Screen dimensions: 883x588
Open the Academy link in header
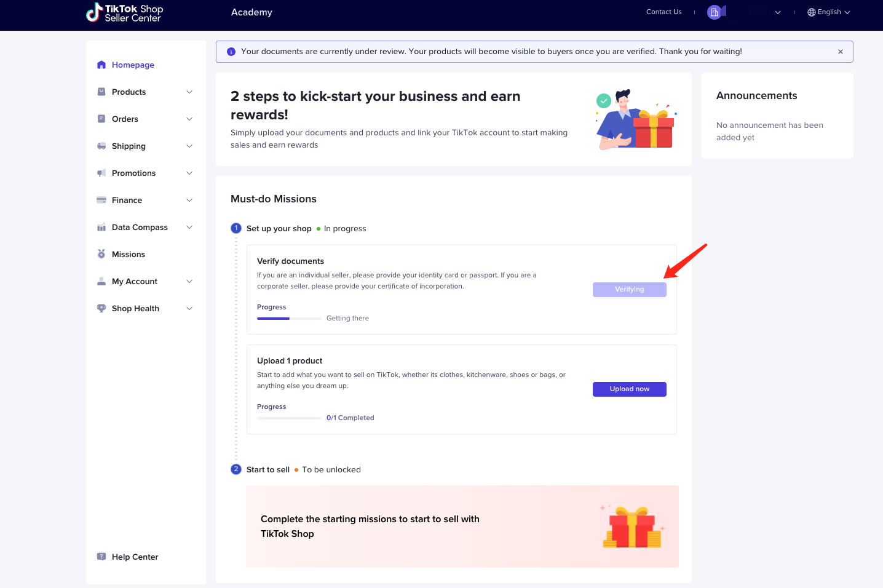pos(251,12)
